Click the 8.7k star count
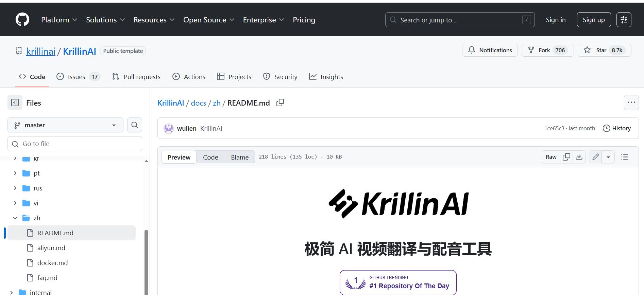Screen dimensions: 644x295 click(x=617, y=50)
